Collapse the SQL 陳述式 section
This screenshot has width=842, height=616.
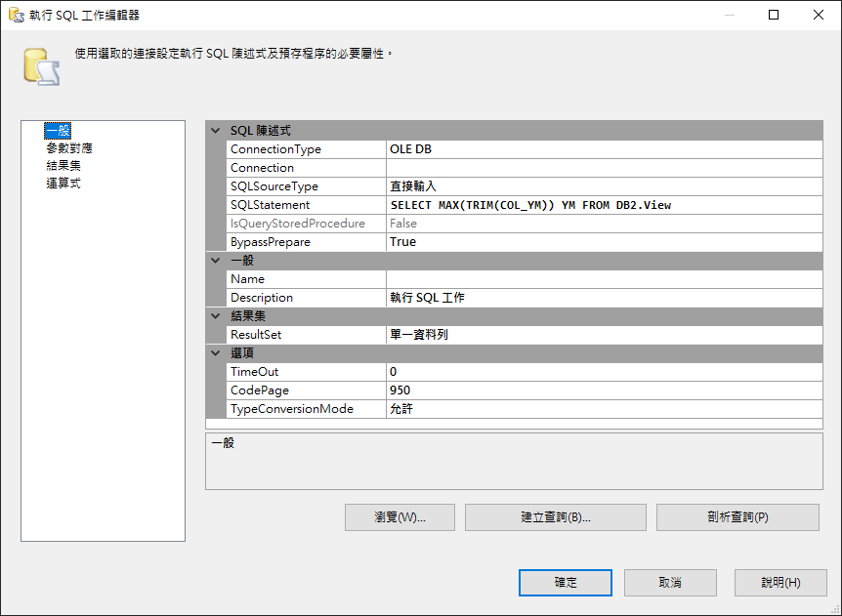(216, 131)
